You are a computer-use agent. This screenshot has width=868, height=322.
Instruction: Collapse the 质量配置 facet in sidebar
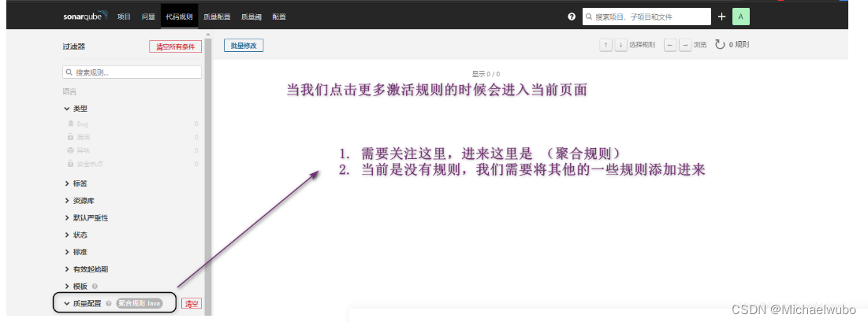pos(83,304)
